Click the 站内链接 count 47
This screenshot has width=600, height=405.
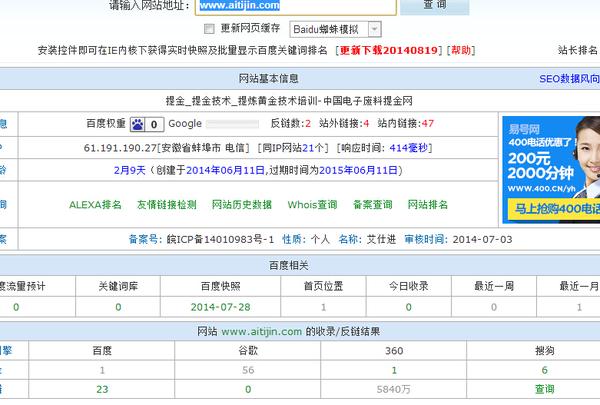[427, 124]
